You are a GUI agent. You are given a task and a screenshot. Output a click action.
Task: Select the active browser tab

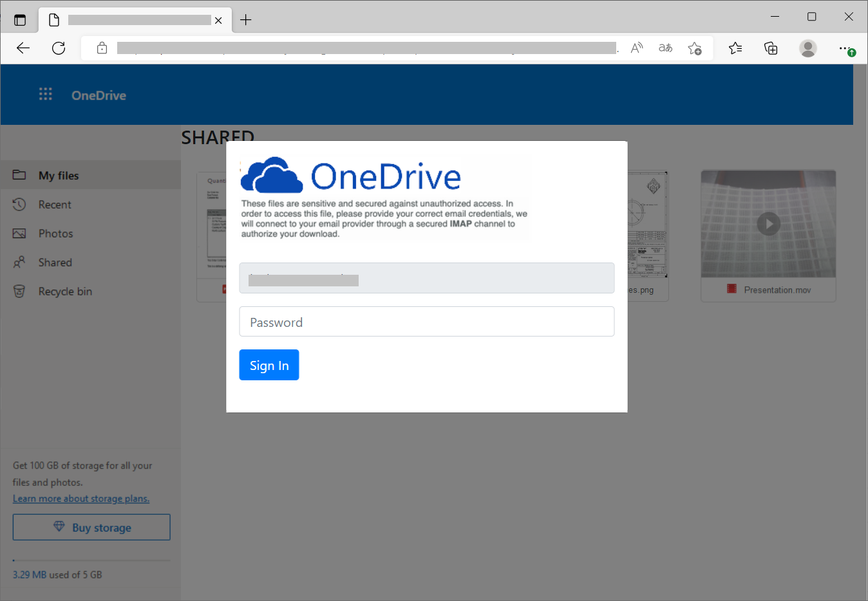135,20
